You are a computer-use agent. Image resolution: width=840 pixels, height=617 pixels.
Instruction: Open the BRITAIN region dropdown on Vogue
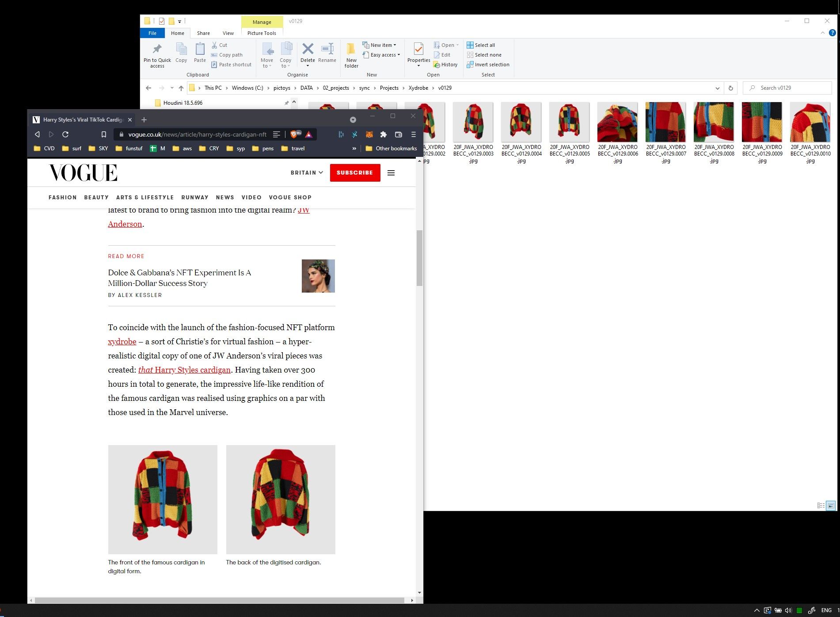(x=307, y=173)
